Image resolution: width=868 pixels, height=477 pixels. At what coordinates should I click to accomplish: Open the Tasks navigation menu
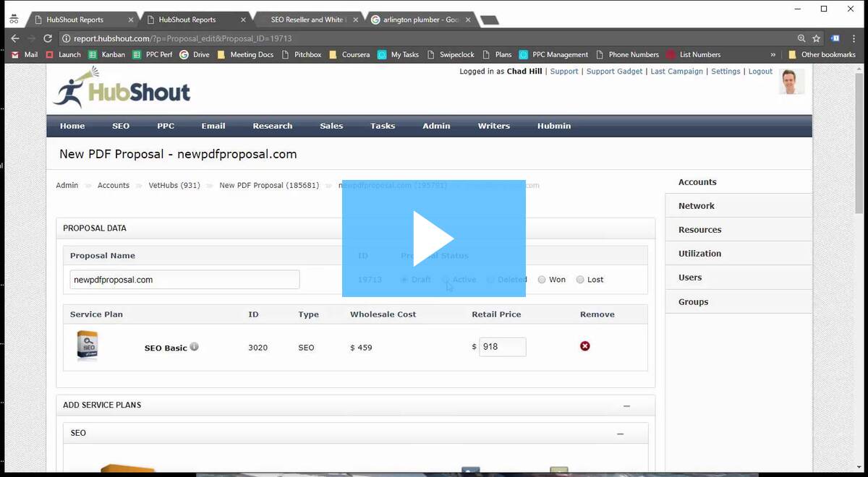[x=383, y=126]
